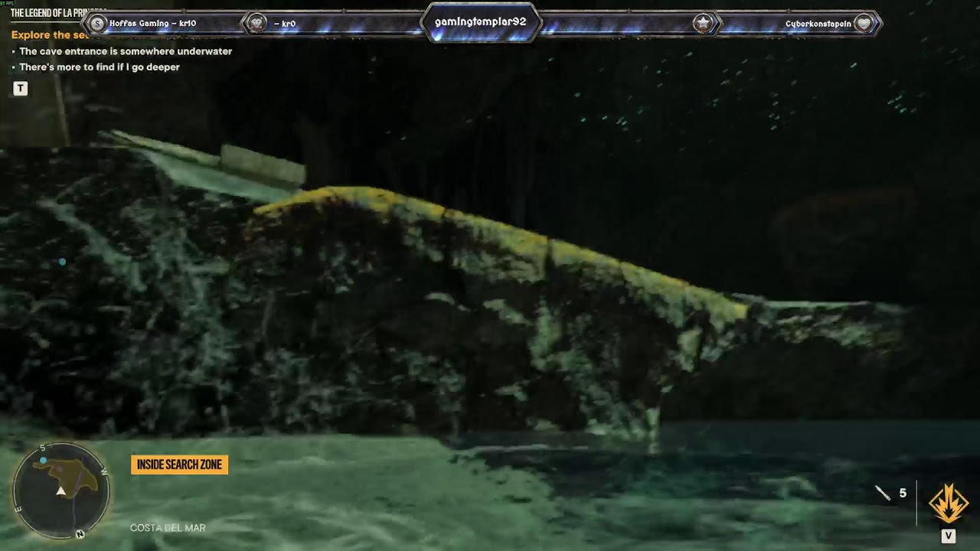Click the white player arrow on minimap
This screenshot has height=551, width=980.
pos(61,491)
